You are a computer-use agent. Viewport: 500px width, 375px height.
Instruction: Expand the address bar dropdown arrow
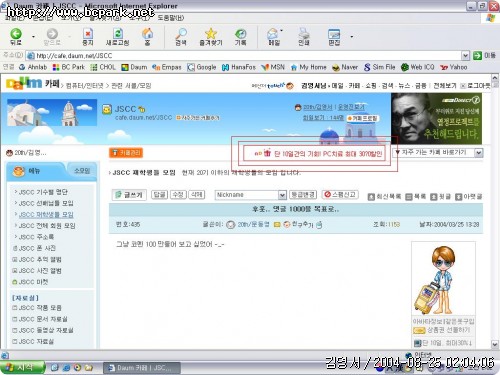coord(465,55)
